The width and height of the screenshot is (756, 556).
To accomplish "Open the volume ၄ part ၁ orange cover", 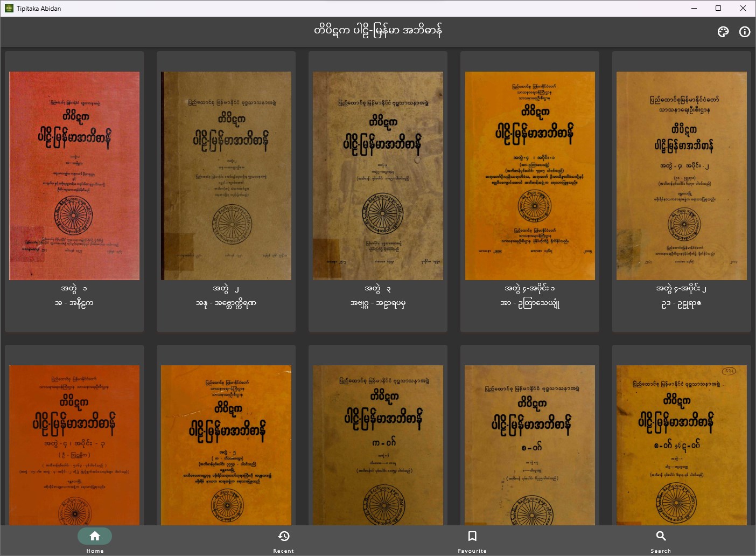I will click(x=530, y=176).
